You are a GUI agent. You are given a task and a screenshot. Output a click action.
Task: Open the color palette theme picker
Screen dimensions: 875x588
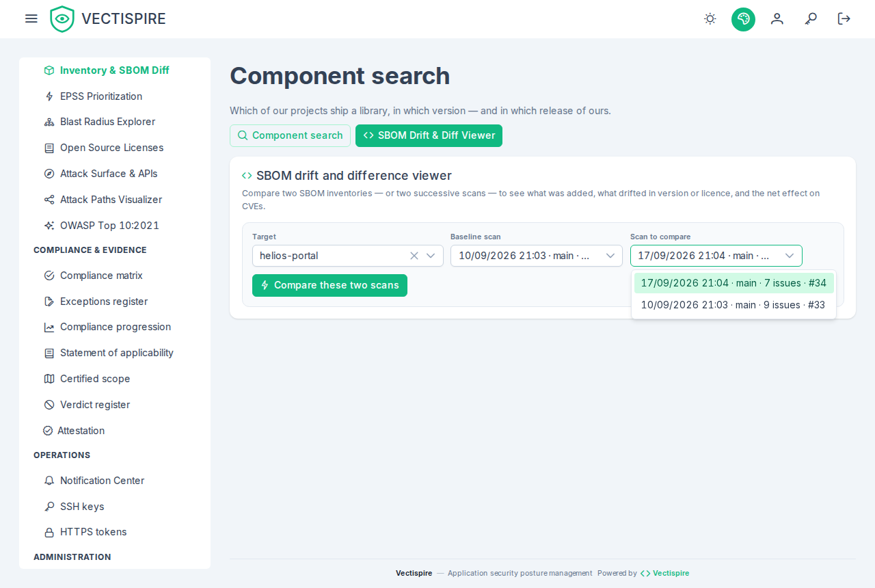pos(743,19)
